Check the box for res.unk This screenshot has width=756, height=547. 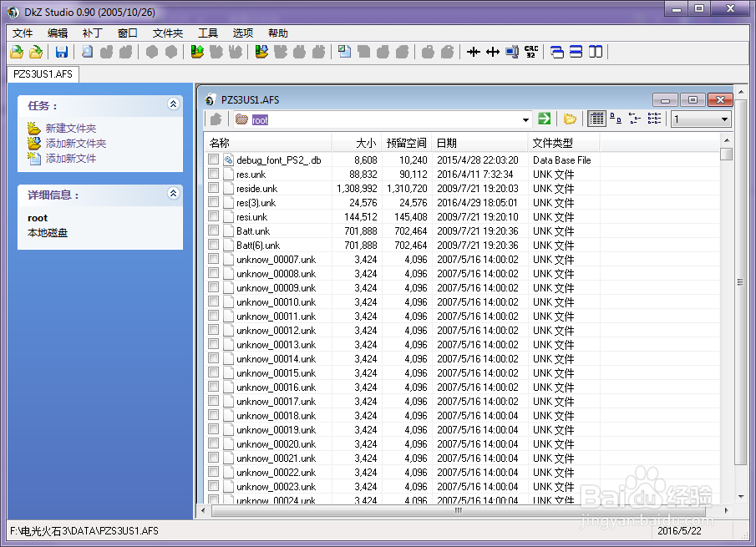coord(214,174)
